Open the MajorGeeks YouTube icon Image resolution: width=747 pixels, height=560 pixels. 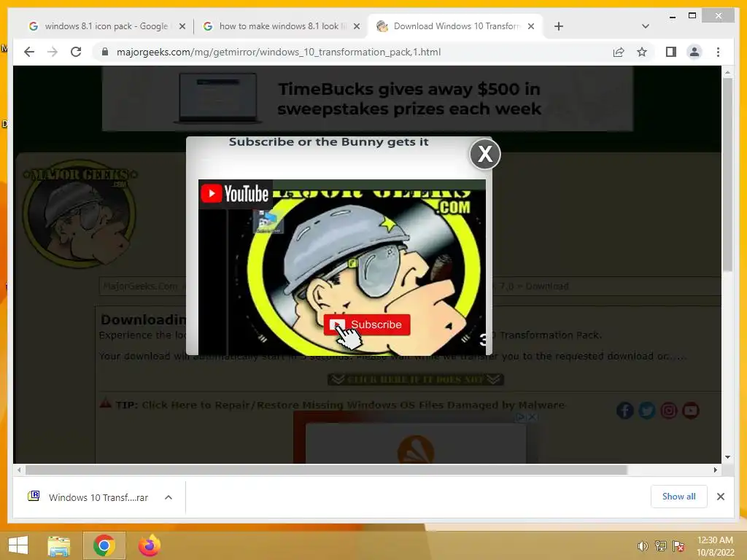click(x=690, y=410)
